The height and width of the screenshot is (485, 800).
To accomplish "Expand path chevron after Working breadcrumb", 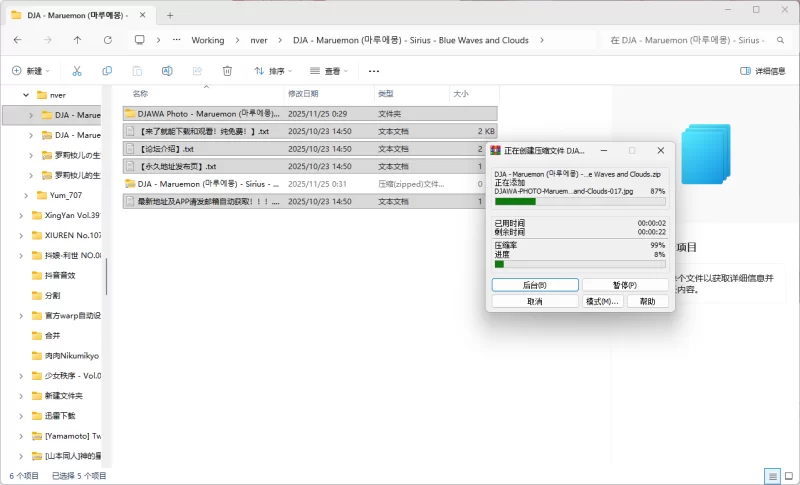I will (x=237, y=40).
